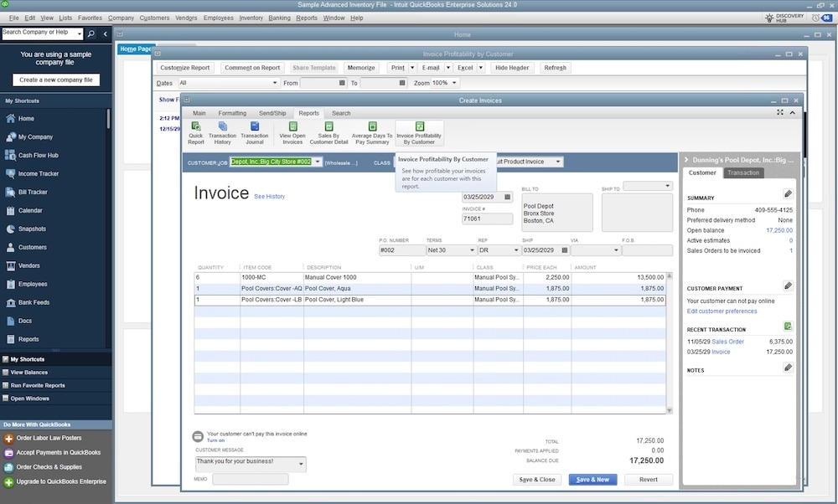Click the Save & New button
Viewport: 838px width, 504px height.
coord(592,480)
